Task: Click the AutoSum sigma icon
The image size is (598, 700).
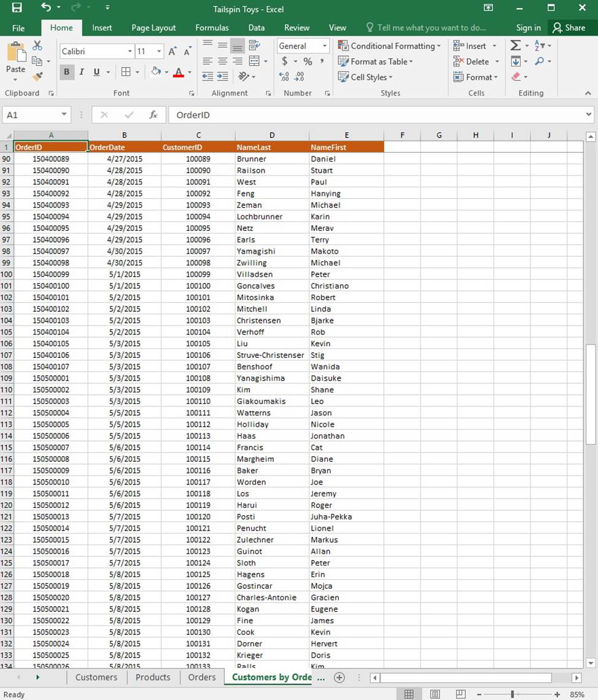Action: [x=516, y=46]
